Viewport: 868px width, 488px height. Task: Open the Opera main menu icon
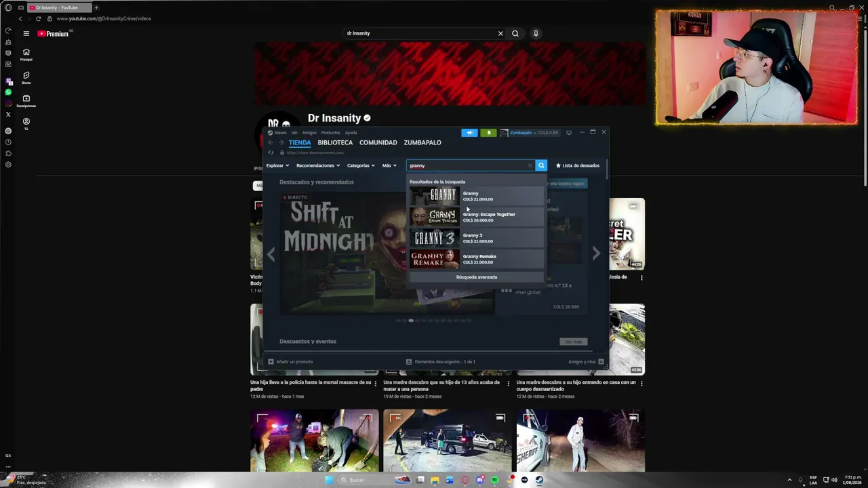pos(8,7)
